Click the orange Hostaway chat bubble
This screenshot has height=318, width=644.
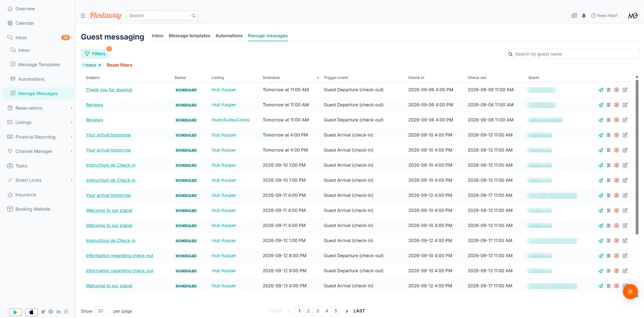coord(630,292)
